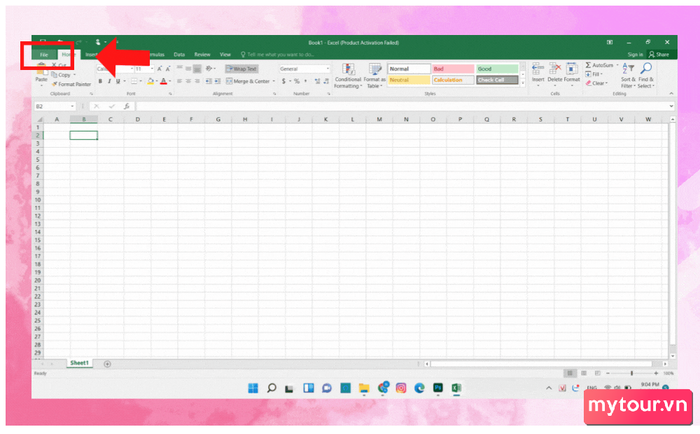
Task: Apply the Check Cell style
Action: coord(497,80)
